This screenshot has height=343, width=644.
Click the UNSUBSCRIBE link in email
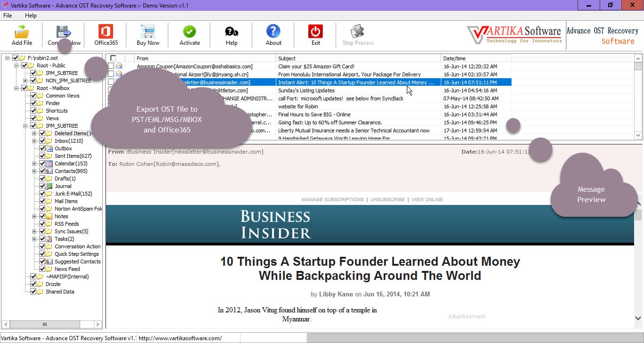click(x=388, y=200)
